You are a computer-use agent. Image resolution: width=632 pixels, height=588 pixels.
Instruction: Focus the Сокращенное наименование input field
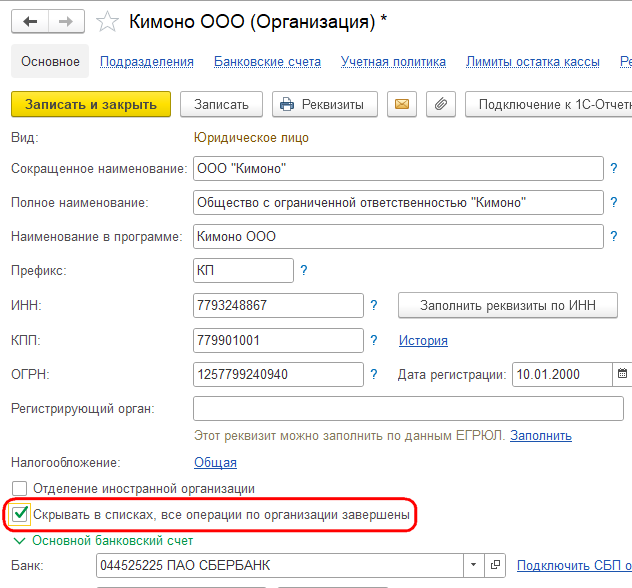(x=398, y=168)
